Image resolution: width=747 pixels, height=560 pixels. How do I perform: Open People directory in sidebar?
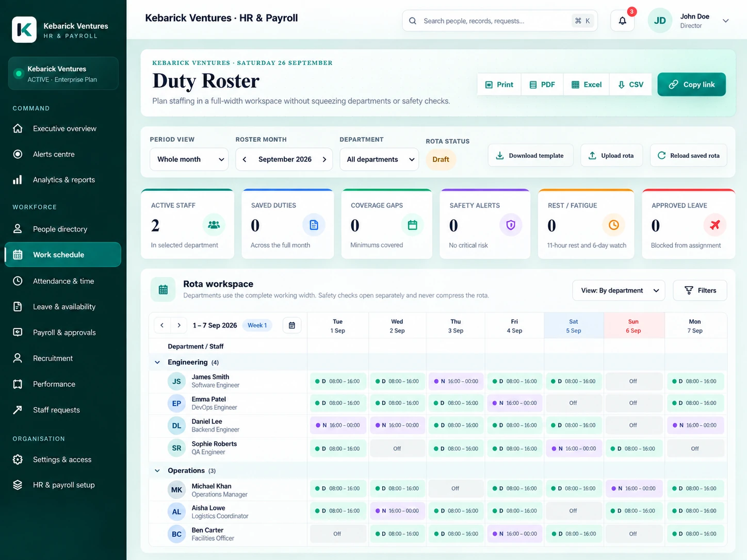(x=63, y=229)
